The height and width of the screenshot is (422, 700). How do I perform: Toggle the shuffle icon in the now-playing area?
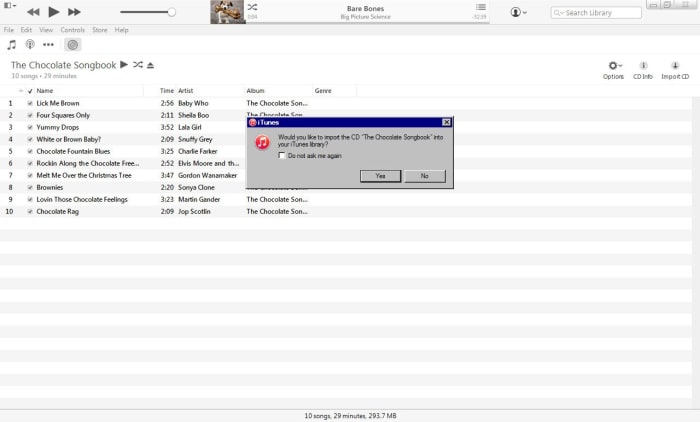click(252, 7)
